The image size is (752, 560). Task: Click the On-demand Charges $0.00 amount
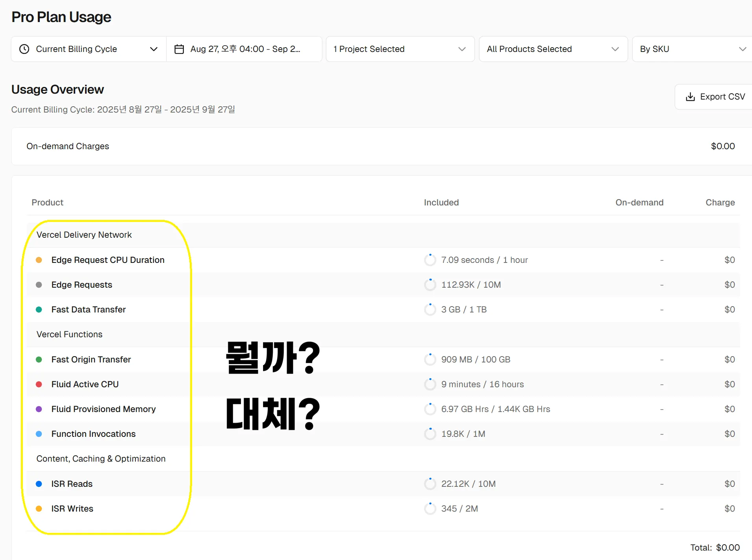(x=723, y=146)
